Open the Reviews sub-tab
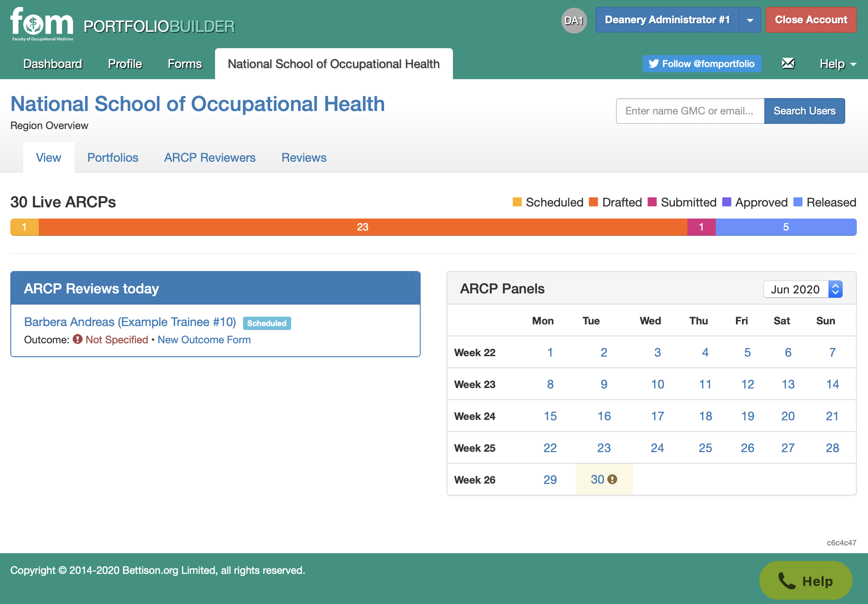 [x=304, y=157]
